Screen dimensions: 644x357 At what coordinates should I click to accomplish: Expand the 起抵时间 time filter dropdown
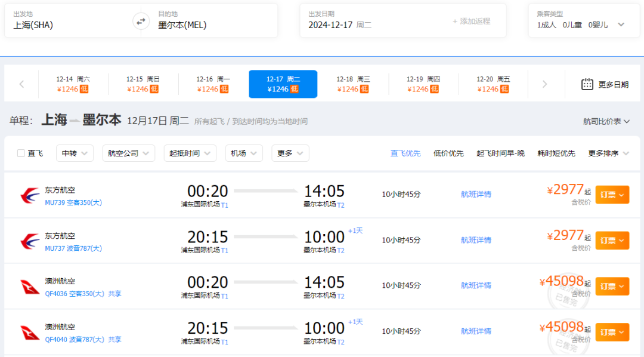pyautogui.click(x=190, y=153)
